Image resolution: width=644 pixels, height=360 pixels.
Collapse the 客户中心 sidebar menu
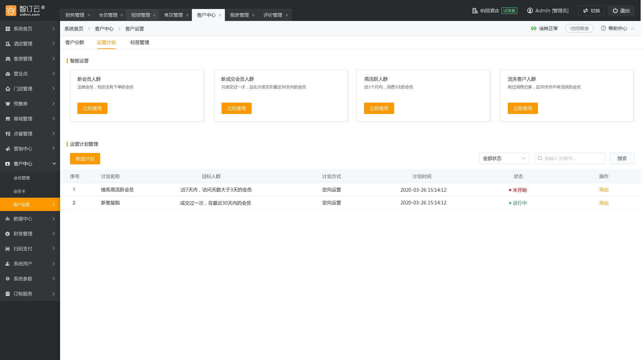(x=54, y=164)
